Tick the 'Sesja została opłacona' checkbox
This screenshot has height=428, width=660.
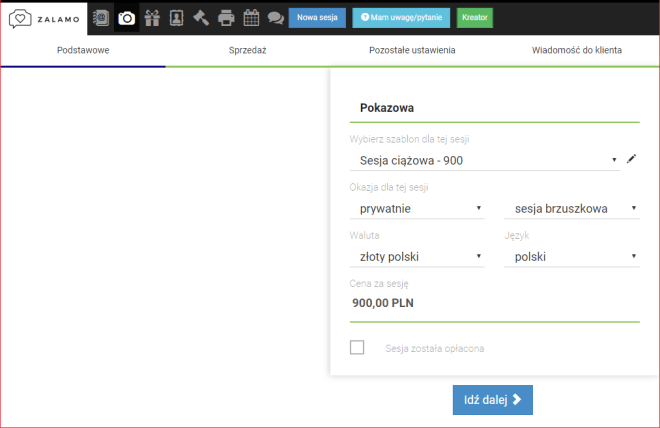(x=357, y=348)
